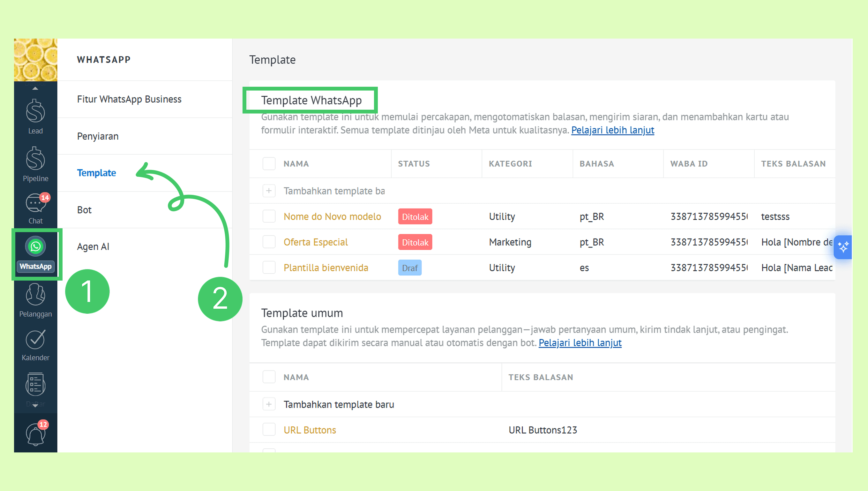Tick select-all checkbox in Template umum table
The image size is (868, 491).
coord(269,377)
